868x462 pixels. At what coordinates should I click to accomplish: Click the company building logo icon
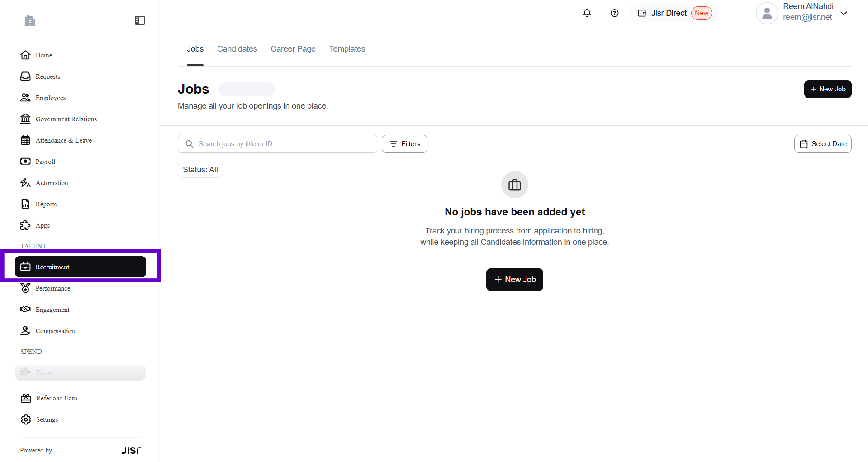30,21
